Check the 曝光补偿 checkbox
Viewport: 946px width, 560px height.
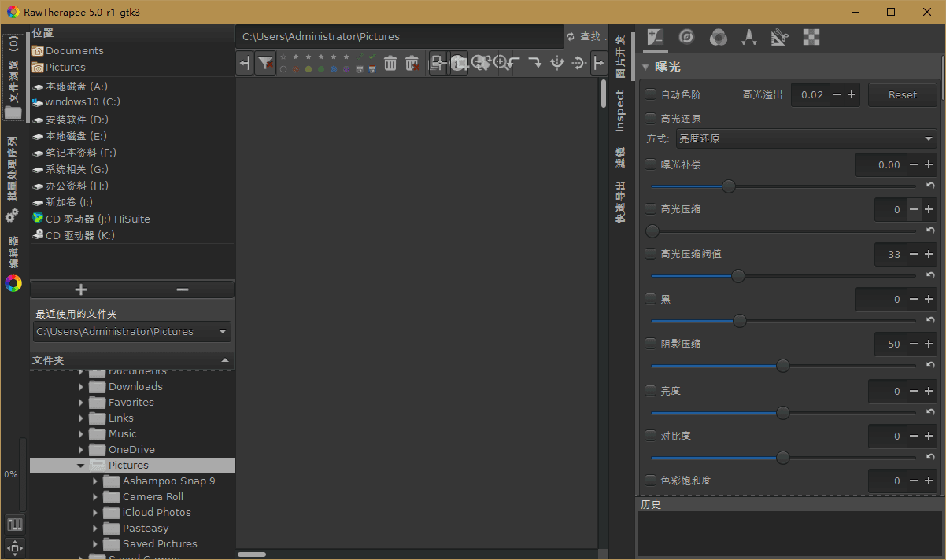(x=651, y=164)
